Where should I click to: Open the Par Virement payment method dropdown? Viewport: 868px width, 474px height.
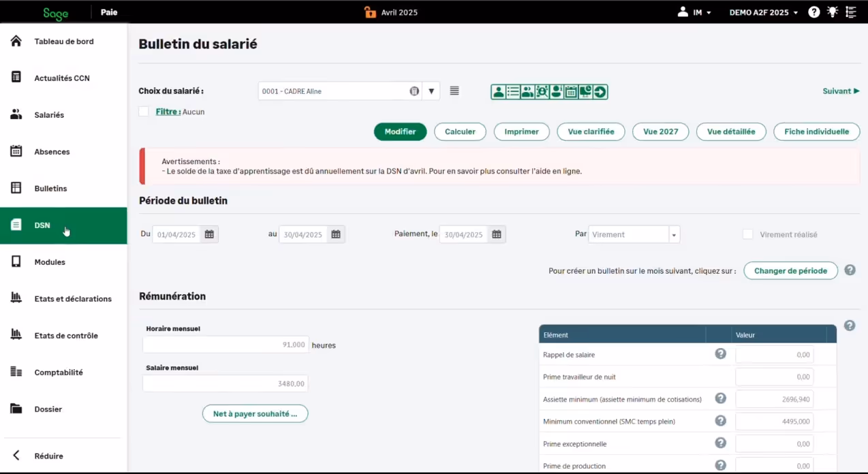click(674, 234)
